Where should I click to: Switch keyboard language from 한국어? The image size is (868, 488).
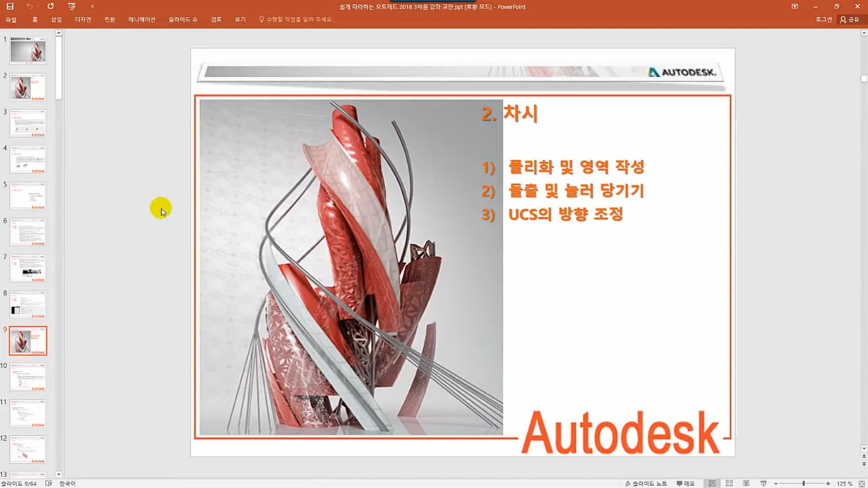66,483
